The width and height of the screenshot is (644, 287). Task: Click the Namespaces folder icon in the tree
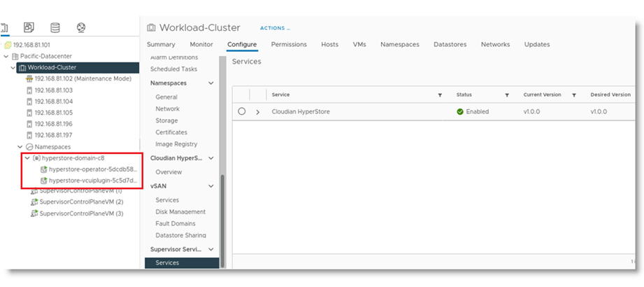click(x=29, y=147)
